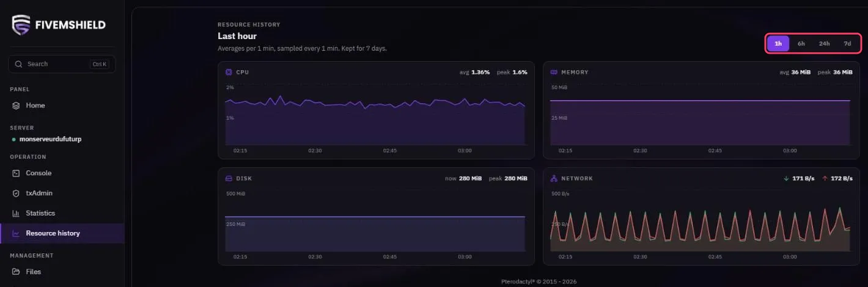This screenshot has width=868, height=287.
Task: Click the 171 B/s download rate
Action: coord(803,178)
